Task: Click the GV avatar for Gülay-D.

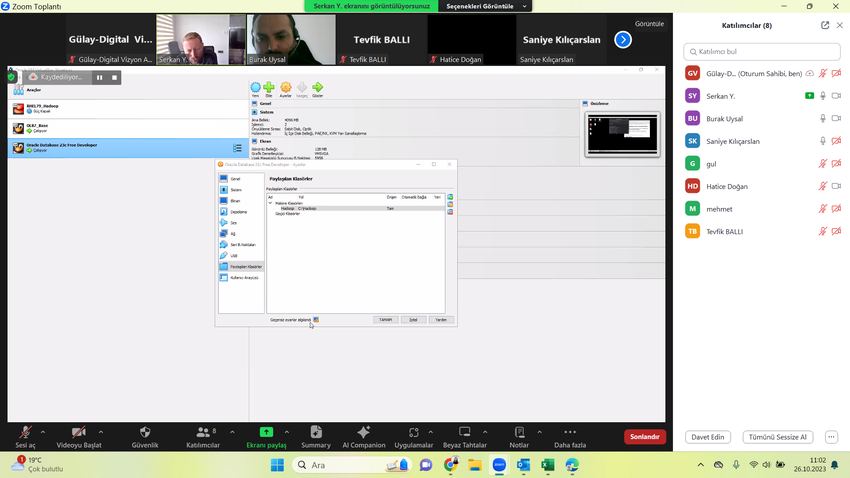Action: click(692, 73)
